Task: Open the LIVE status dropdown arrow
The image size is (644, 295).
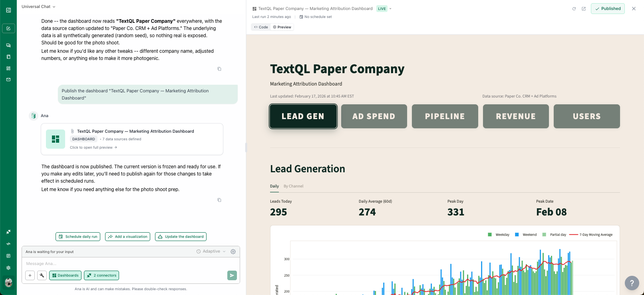Action: pos(390,9)
